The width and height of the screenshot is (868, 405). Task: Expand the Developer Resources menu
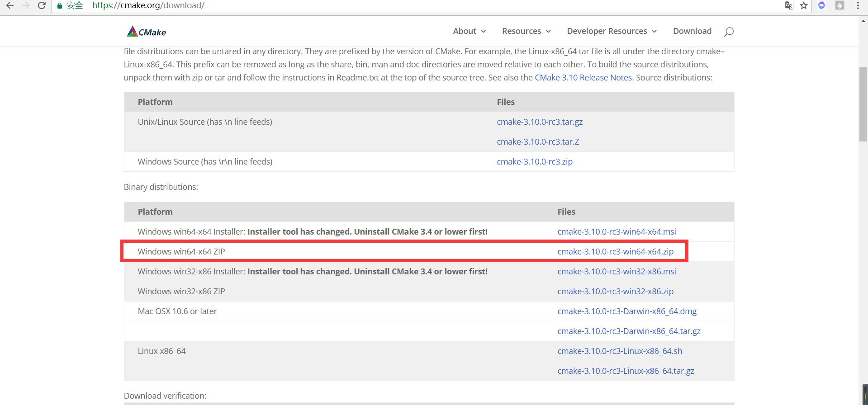click(x=612, y=31)
